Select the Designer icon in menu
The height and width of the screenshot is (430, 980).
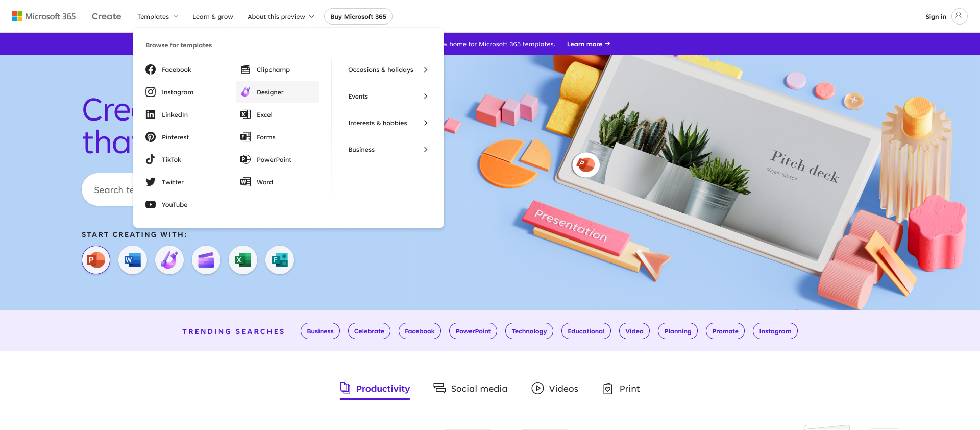246,92
